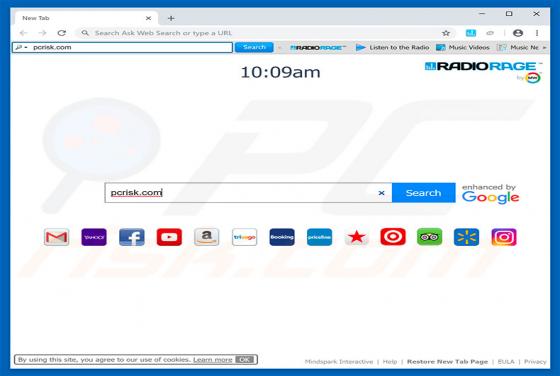The width and height of the screenshot is (560, 376).
Task: Open the EULA footer link
Action: 506,362
